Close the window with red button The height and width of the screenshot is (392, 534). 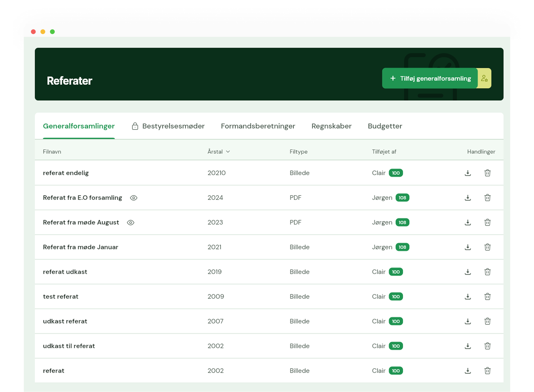coord(33,32)
